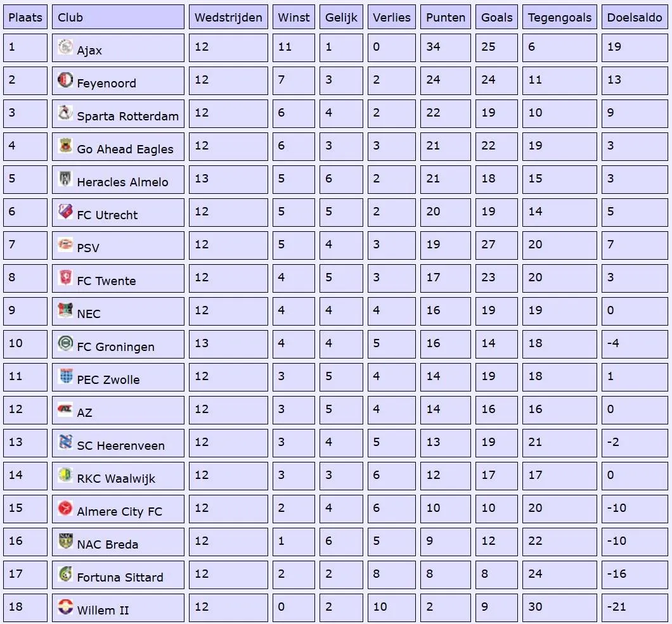The width and height of the screenshot is (672, 624).
Task: Click the Sparta Rotterdam logo icon
Action: (65, 113)
